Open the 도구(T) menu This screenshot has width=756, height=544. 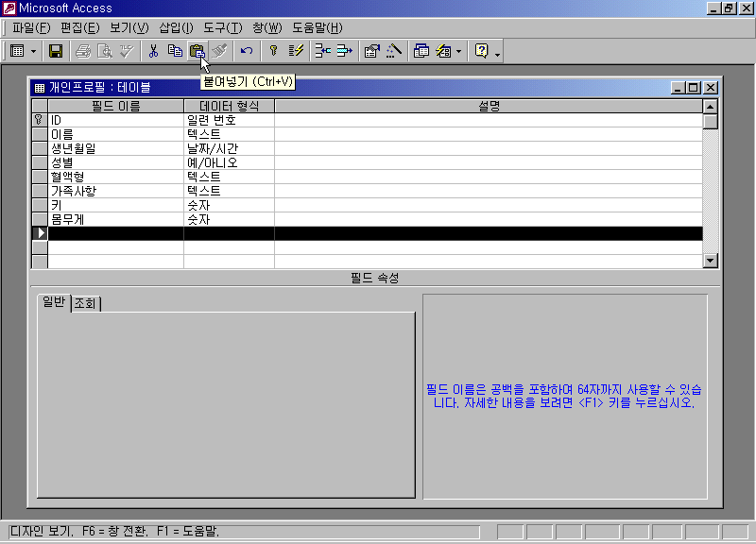[222, 28]
